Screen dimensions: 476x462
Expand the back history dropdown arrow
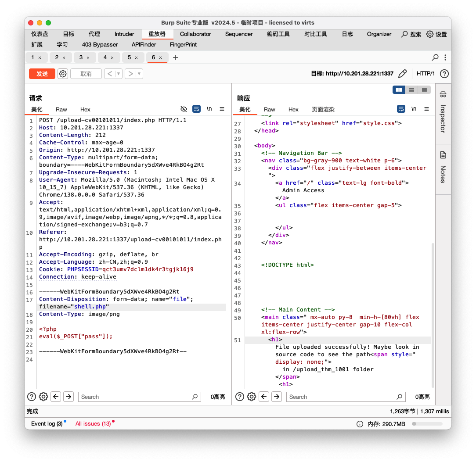pyautogui.click(x=119, y=74)
